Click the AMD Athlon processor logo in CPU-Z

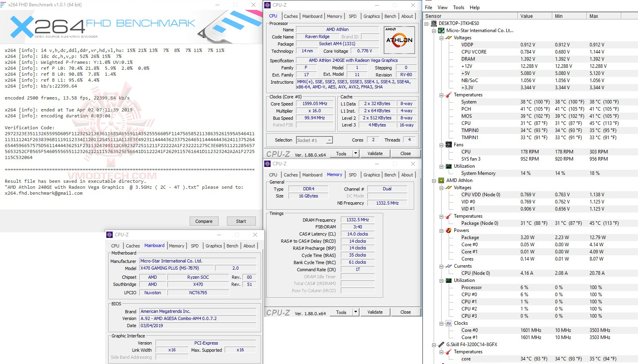[399, 40]
